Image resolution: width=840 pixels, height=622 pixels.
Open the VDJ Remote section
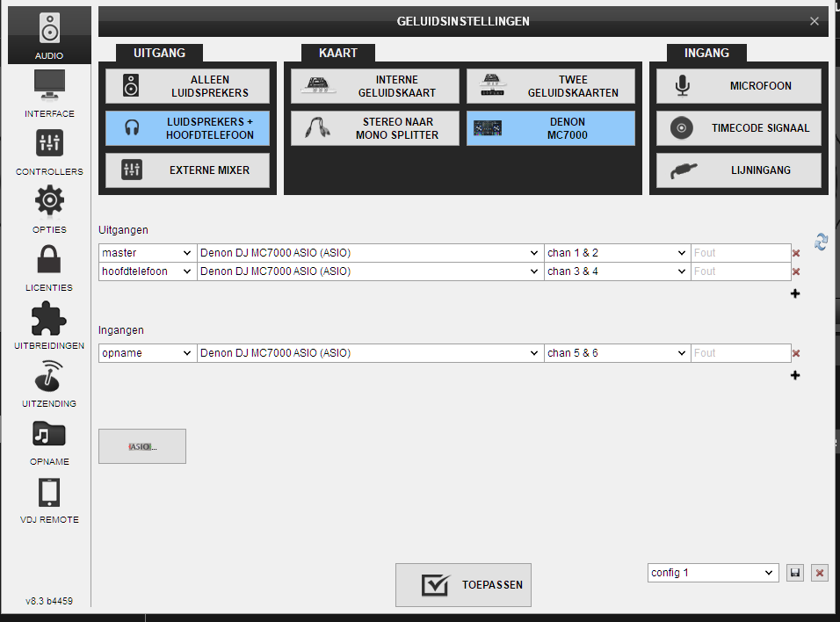click(x=49, y=499)
